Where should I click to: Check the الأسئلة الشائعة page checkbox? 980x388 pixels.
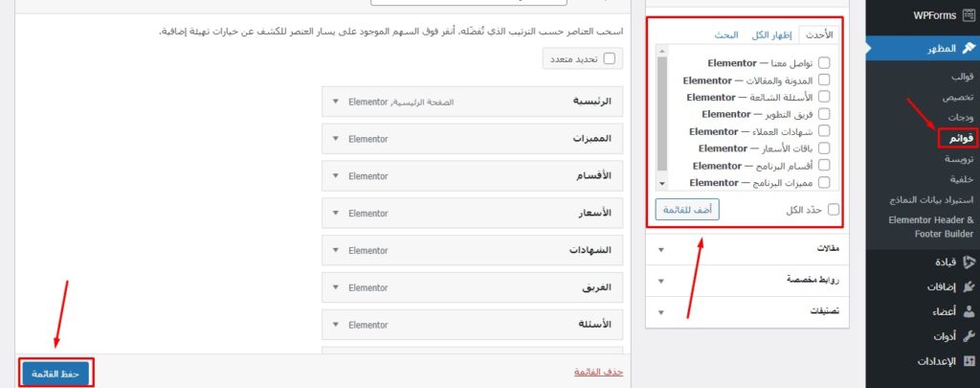824,97
